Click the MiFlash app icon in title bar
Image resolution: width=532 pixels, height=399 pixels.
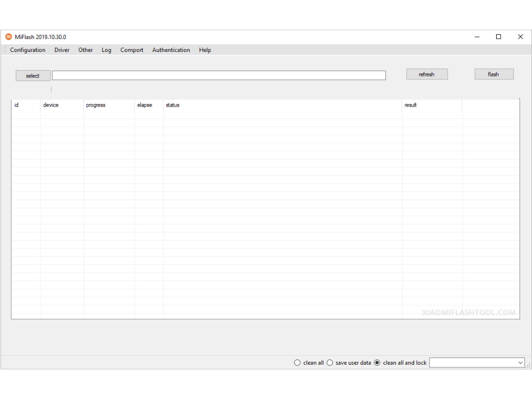[x=8, y=37]
